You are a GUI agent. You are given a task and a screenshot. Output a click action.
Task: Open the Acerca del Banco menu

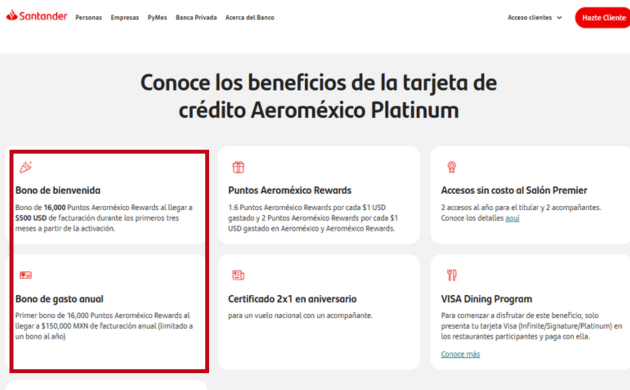coord(250,18)
